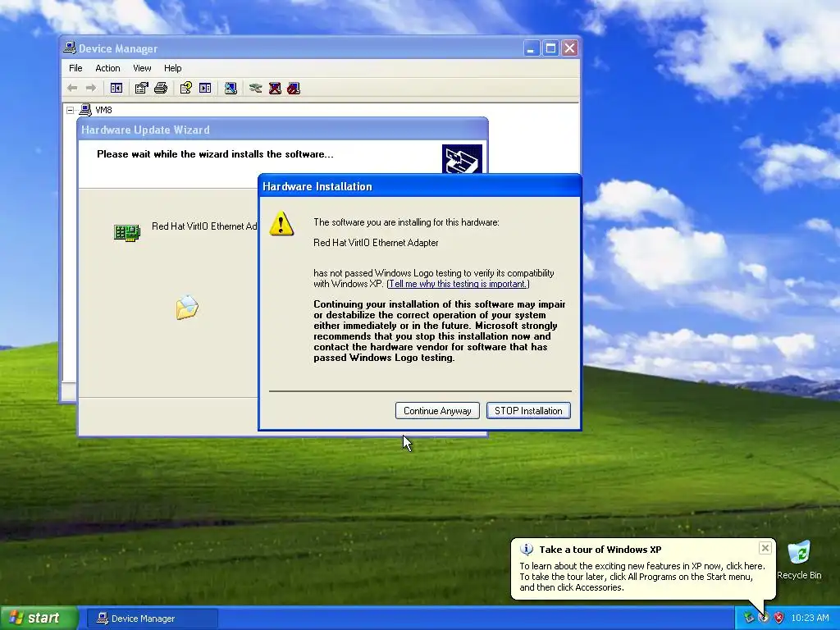The image size is (840, 630).
Task: Click 'Red Hat VirtIO Ethernet Adapter' text in dialog
Action: 376,243
